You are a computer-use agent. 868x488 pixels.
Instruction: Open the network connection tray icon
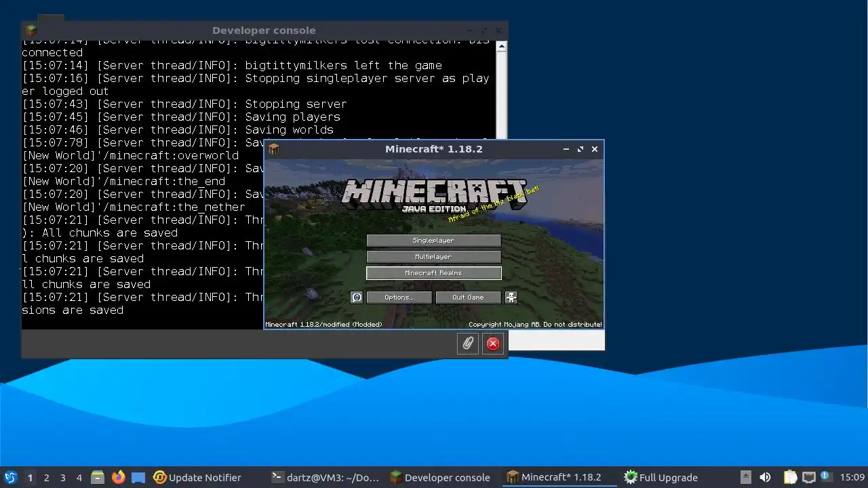(809, 477)
